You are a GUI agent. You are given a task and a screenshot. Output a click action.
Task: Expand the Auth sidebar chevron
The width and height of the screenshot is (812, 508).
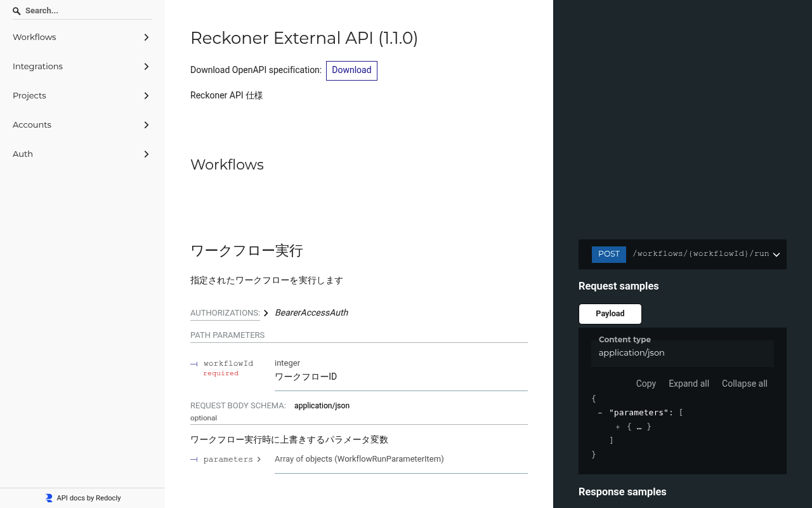coord(147,154)
